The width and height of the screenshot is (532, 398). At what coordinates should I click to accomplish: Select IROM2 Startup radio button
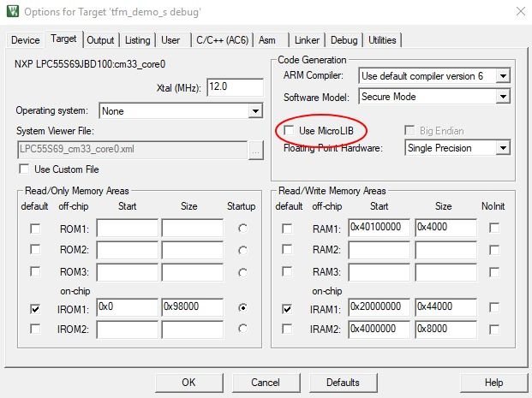(242, 329)
